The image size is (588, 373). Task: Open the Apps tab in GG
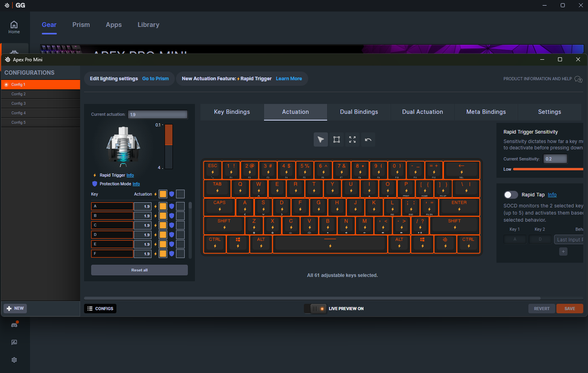pos(114,25)
